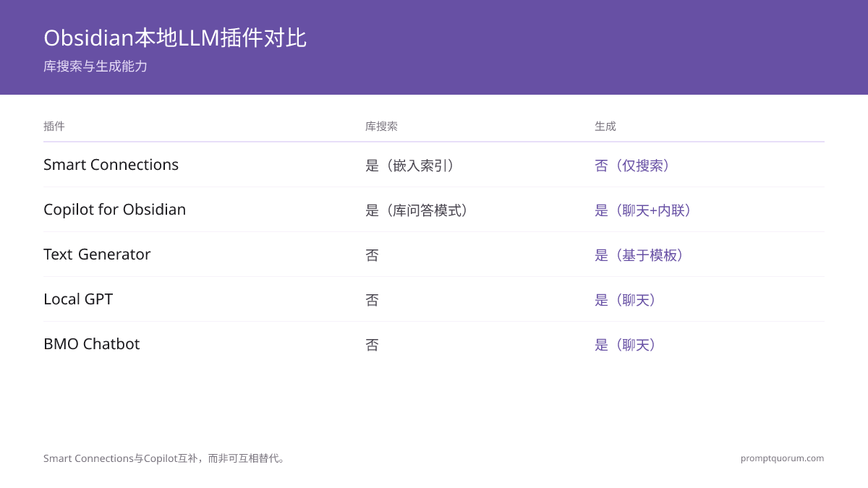Click the '是（库问答模式）' cell
The width and height of the screenshot is (868, 488).
point(420,210)
